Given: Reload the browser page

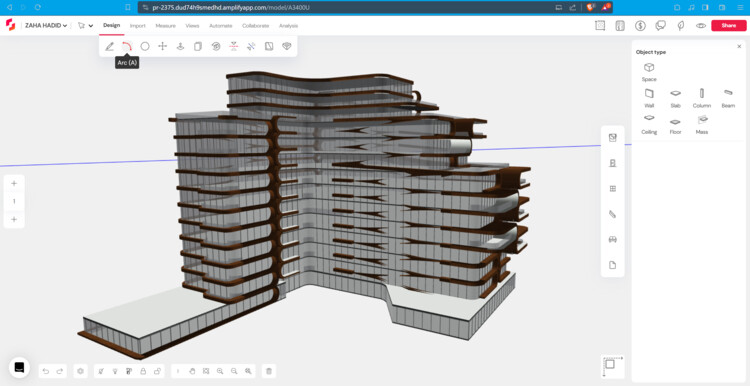Looking at the screenshot, I should point(38,8).
